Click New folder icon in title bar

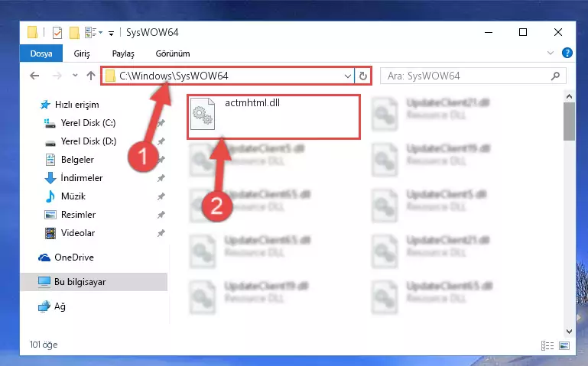point(74,33)
